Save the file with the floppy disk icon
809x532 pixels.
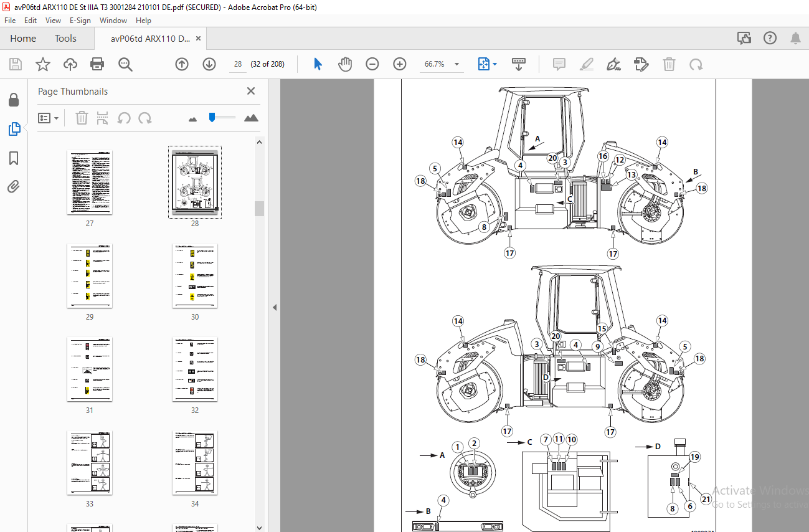point(16,64)
